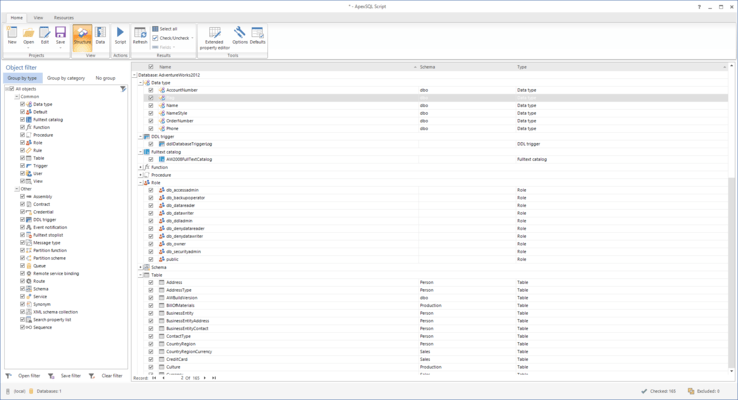Click the Databases: 1 status entry

click(45, 391)
